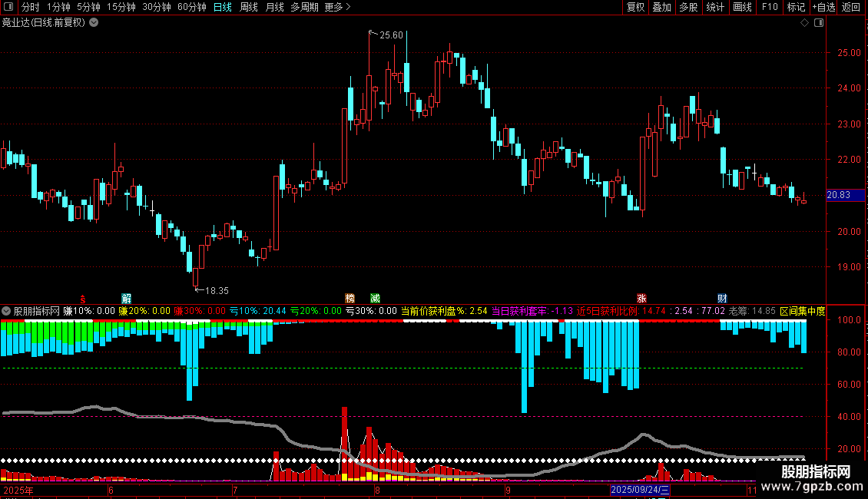Click the 20.83 current price tag
Screen dimensions: 868x499
click(845, 195)
